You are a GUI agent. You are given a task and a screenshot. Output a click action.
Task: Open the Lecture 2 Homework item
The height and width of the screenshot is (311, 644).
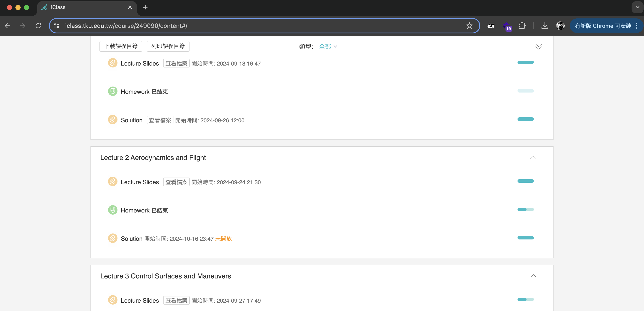135,210
